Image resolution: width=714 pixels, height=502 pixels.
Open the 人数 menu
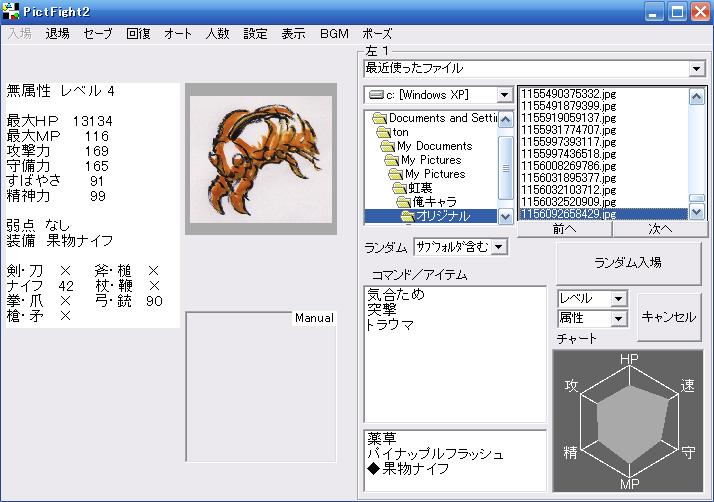point(217,34)
